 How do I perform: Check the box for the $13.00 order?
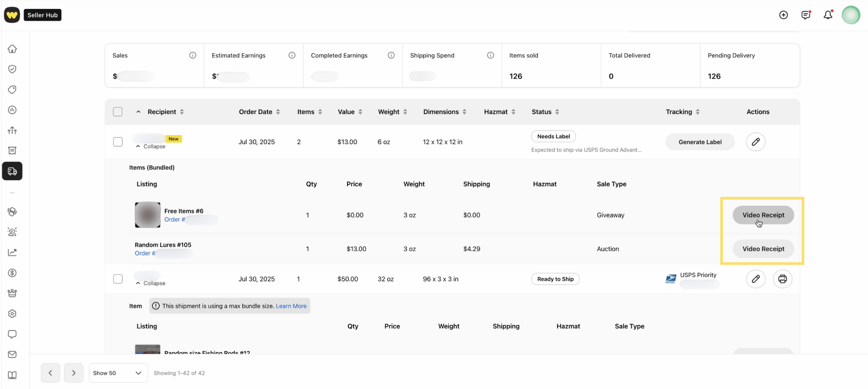pyautogui.click(x=118, y=142)
